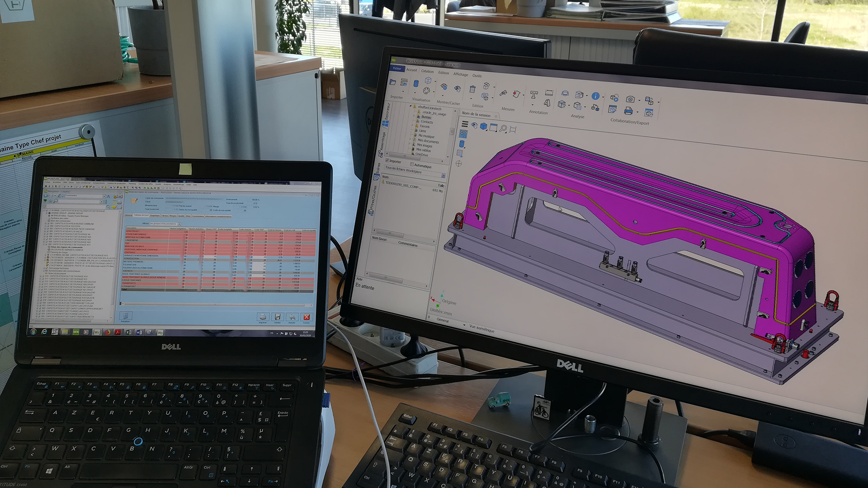
Task: Switch to the Affichage ribbon tab
Action: click(x=461, y=74)
